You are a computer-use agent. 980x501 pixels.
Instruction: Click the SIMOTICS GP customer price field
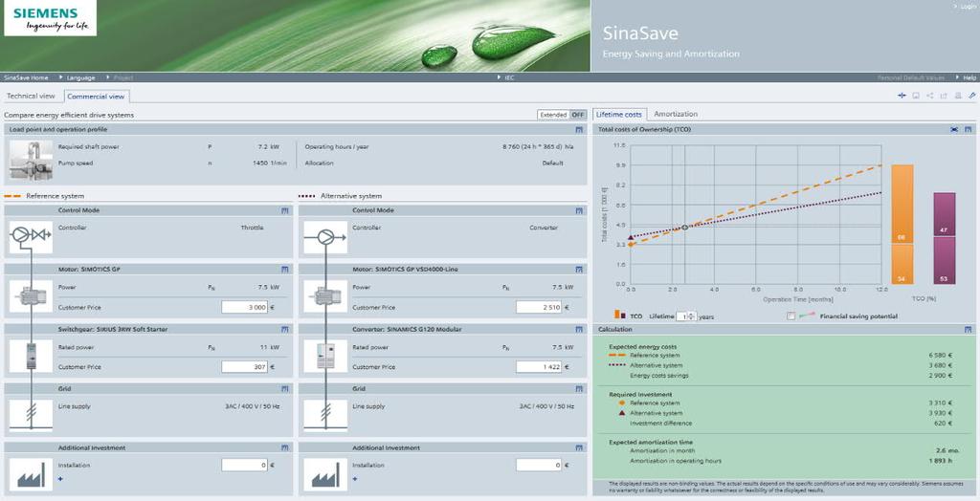[x=245, y=307]
